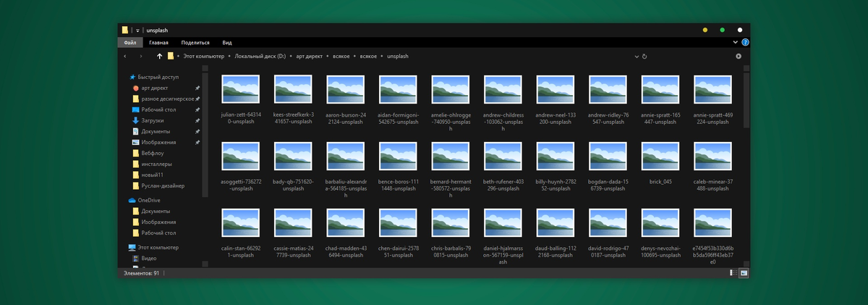Open Вебфлоу folder in sidebar

150,153
